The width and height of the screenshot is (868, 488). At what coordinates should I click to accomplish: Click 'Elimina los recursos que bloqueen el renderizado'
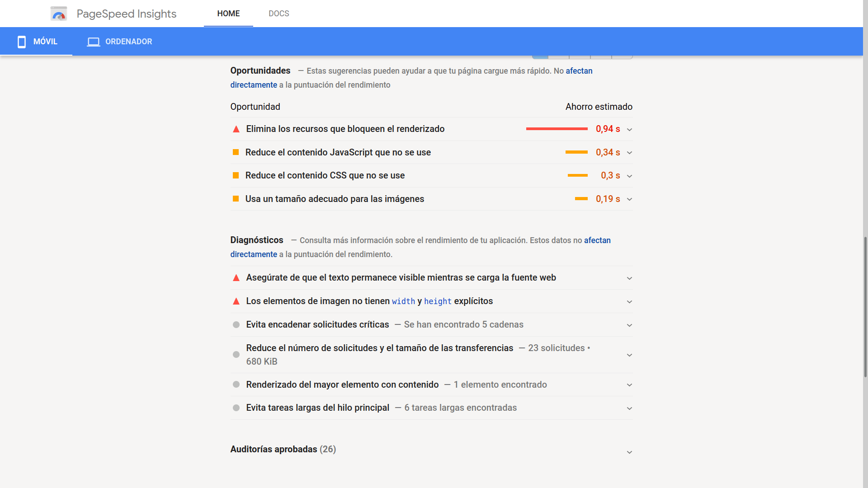345,129
